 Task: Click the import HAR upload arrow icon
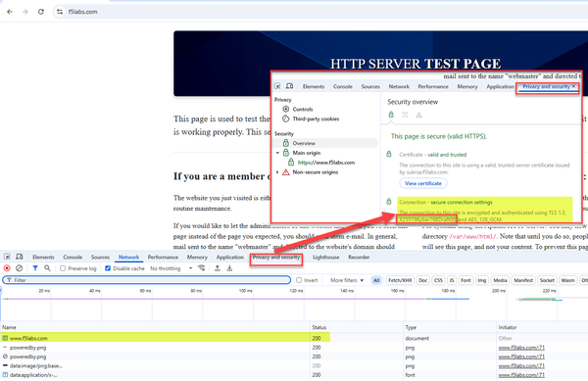[x=218, y=268]
